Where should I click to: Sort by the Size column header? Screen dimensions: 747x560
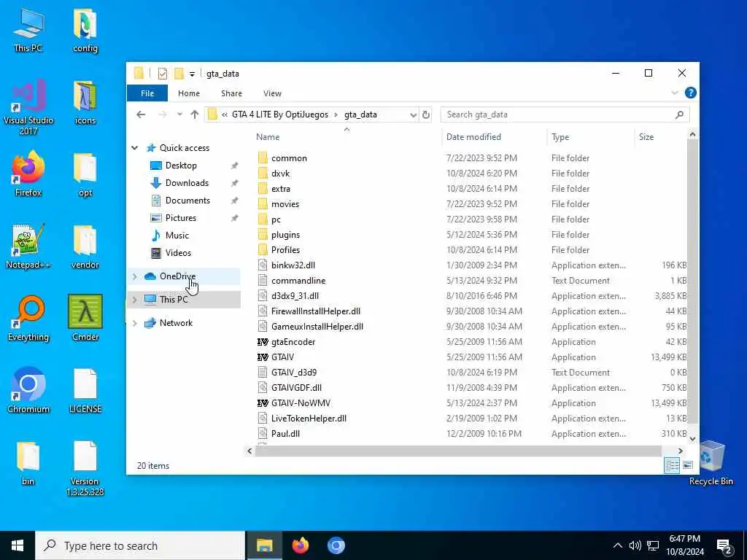[660, 137]
